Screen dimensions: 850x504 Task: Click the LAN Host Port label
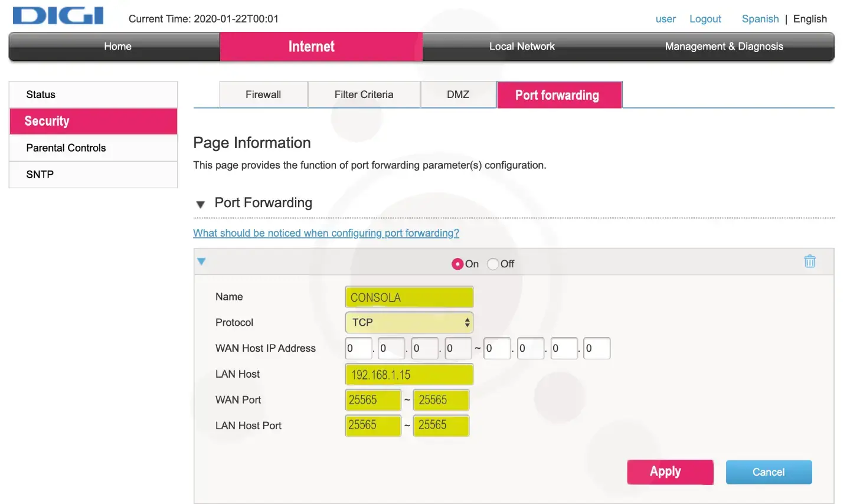tap(249, 426)
